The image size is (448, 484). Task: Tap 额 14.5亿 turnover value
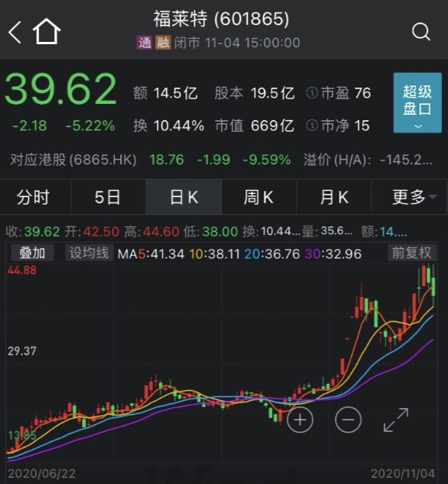165,93
